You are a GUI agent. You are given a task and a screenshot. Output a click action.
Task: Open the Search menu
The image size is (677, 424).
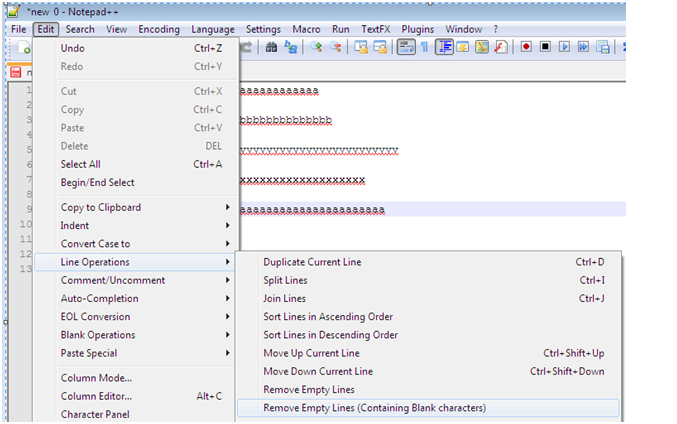click(x=80, y=29)
